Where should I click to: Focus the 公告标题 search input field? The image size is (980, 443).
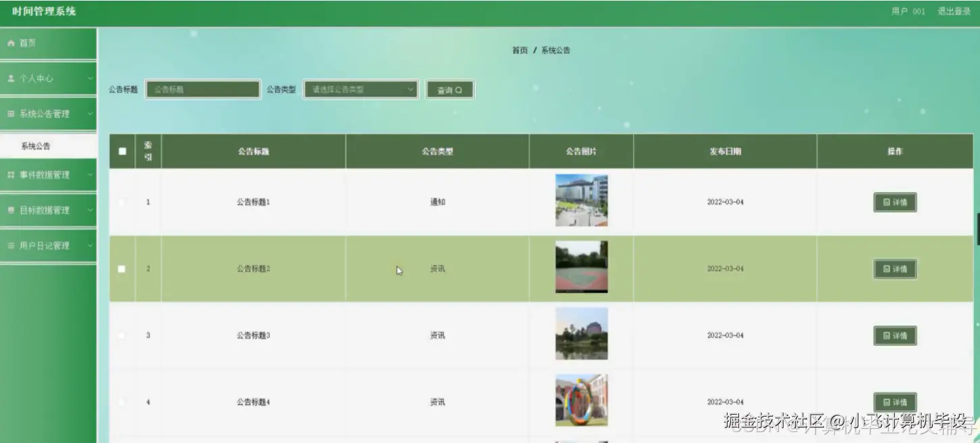(x=203, y=89)
